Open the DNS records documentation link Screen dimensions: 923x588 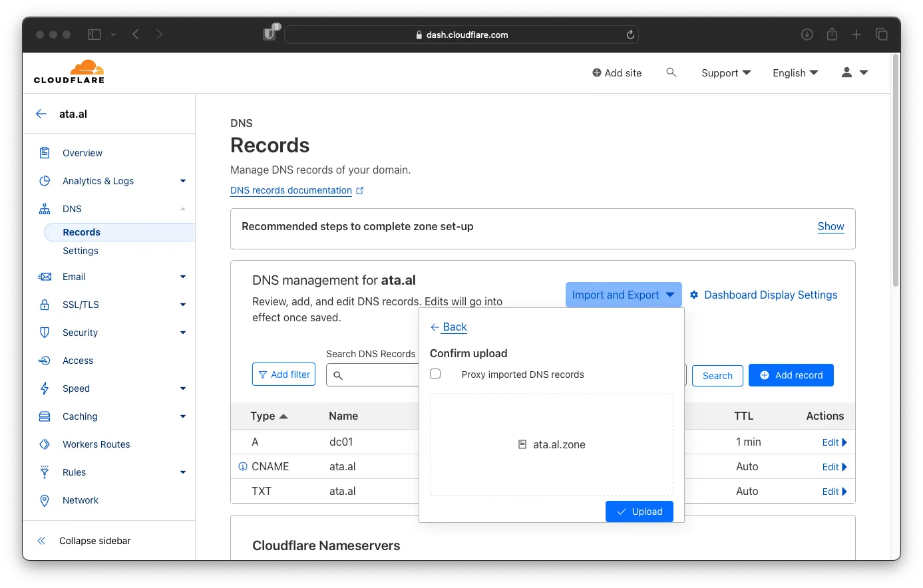pyautogui.click(x=297, y=190)
